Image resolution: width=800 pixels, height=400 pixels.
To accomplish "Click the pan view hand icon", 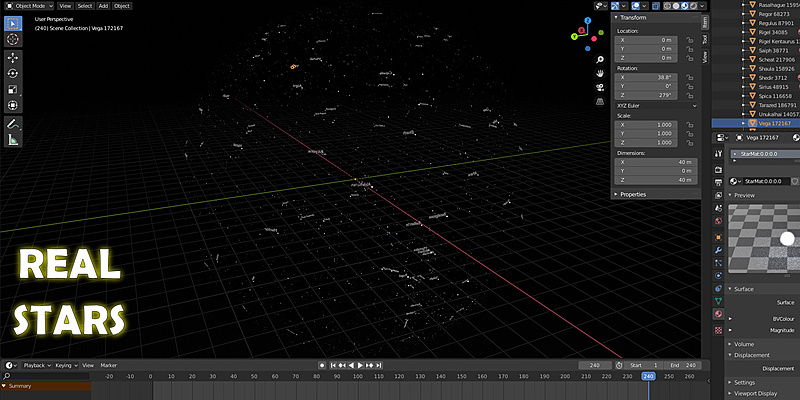I will point(599,73).
